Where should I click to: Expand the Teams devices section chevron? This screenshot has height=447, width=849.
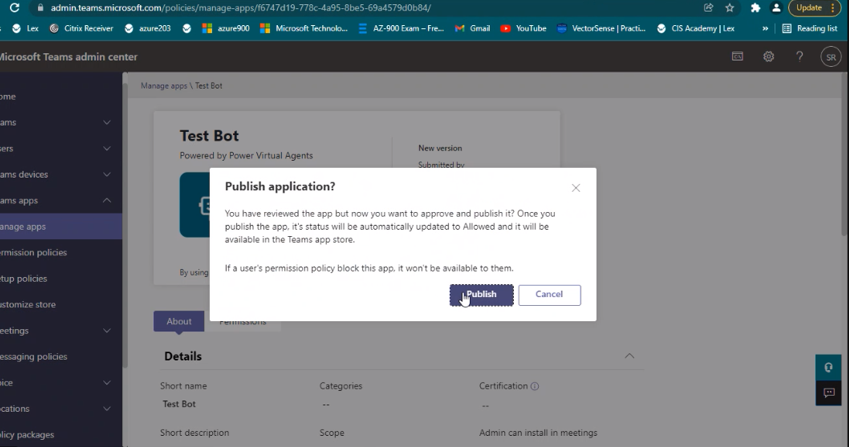coord(107,174)
